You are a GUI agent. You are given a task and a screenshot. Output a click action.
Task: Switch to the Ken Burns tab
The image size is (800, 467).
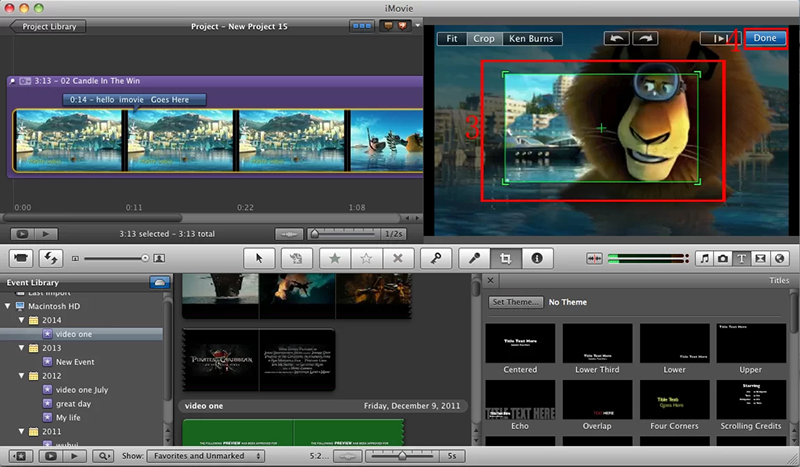click(531, 39)
